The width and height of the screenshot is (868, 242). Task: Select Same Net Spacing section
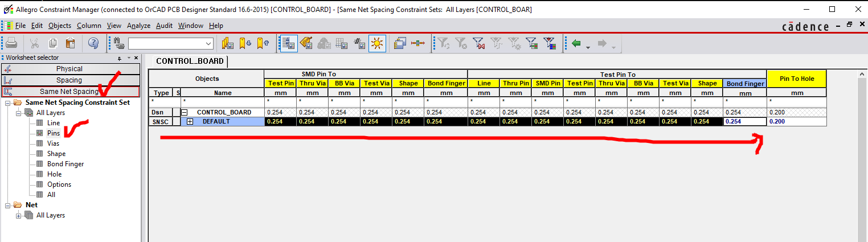coord(71,91)
